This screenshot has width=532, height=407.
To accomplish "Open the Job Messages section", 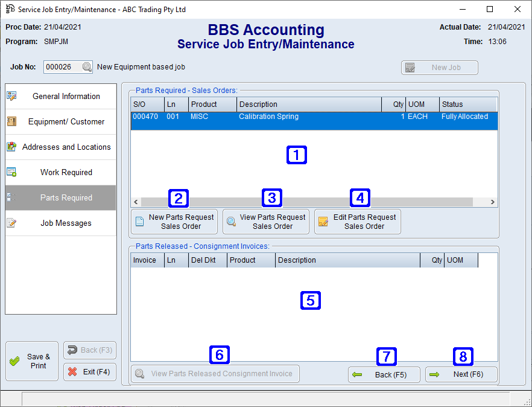I will pos(11,223).
